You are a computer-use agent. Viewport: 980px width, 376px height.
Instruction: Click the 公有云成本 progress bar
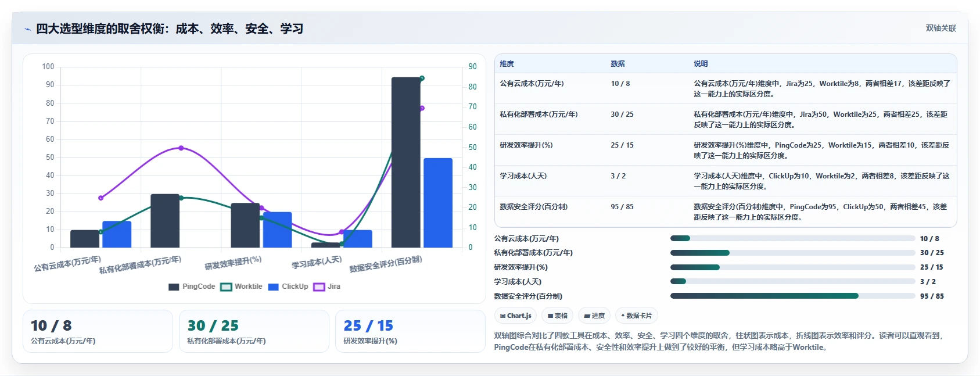click(792, 238)
